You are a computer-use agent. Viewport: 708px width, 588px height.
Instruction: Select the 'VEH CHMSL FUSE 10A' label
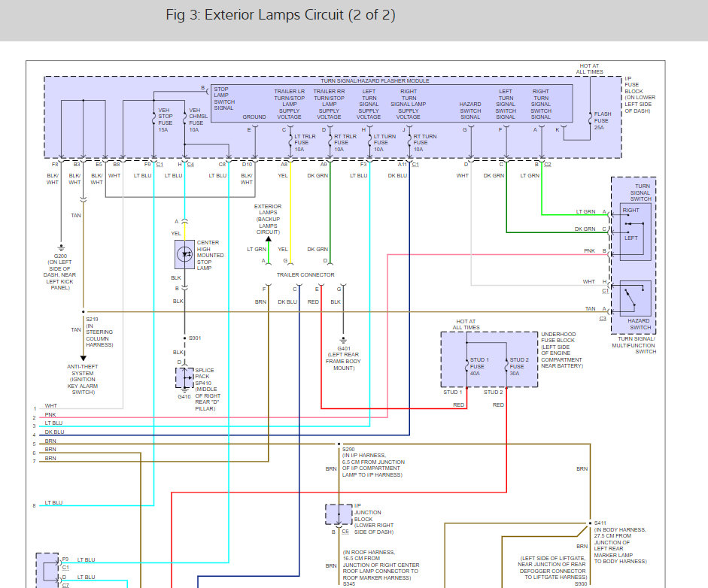pos(198,120)
